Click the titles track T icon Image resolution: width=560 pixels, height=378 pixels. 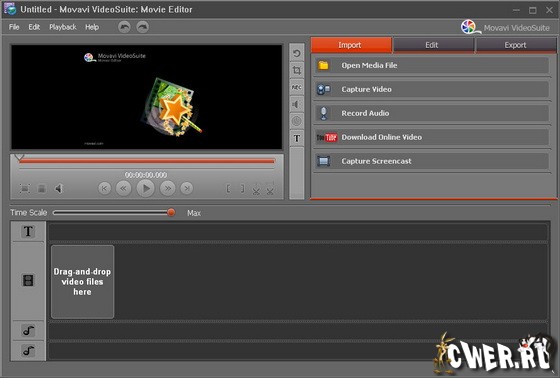click(28, 232)
